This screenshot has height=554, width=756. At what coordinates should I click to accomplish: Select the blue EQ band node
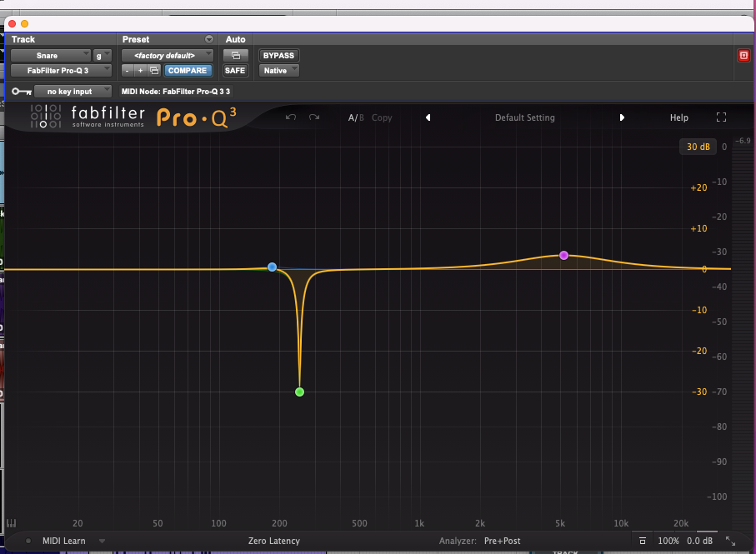click(x=272, y=267)
